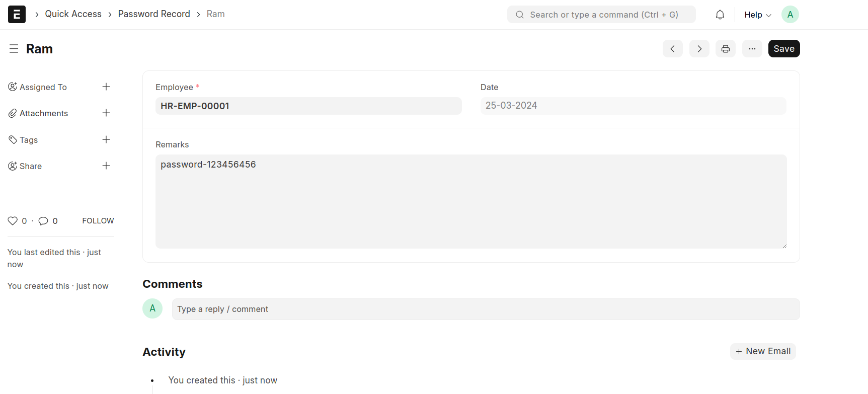
Task: Add a tag with the plus icon
Action: click(106, 140)
